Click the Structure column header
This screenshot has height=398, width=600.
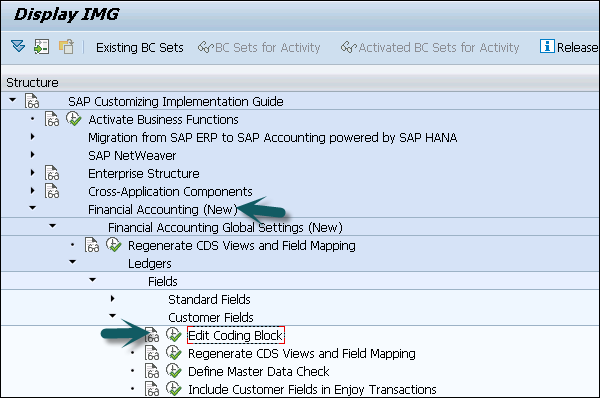(33, 83)
